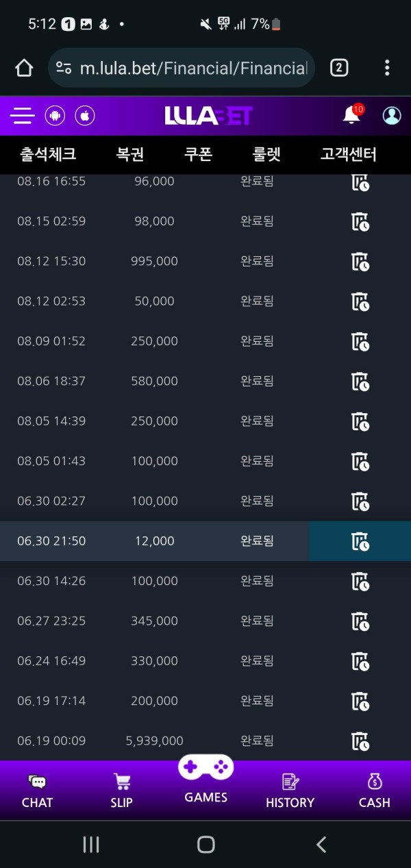
Task: Delete the 06.19 00:09 record of 5,939,000
Action: tap(360, 741)
